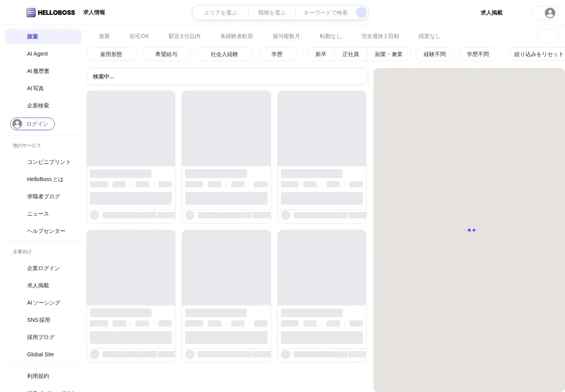Image resolution: width=565 pixels, height=392 pixels.
Task: Toggle the 急募 filter tag
Action: point(104,36)
